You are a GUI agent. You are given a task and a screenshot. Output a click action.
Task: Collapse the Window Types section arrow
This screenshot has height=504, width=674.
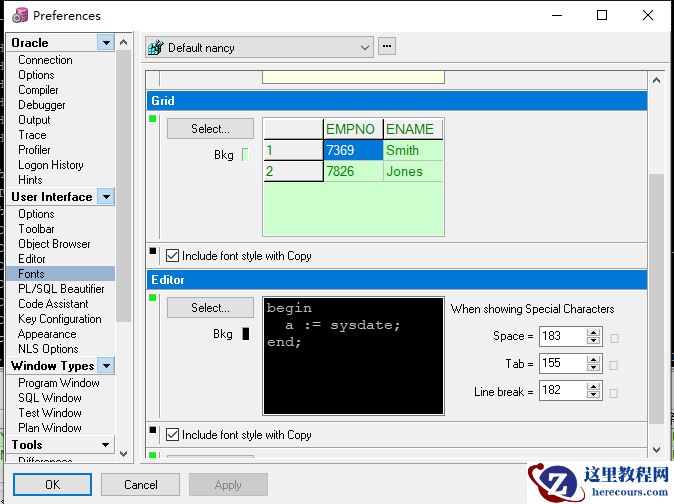(x=106, y=366)
